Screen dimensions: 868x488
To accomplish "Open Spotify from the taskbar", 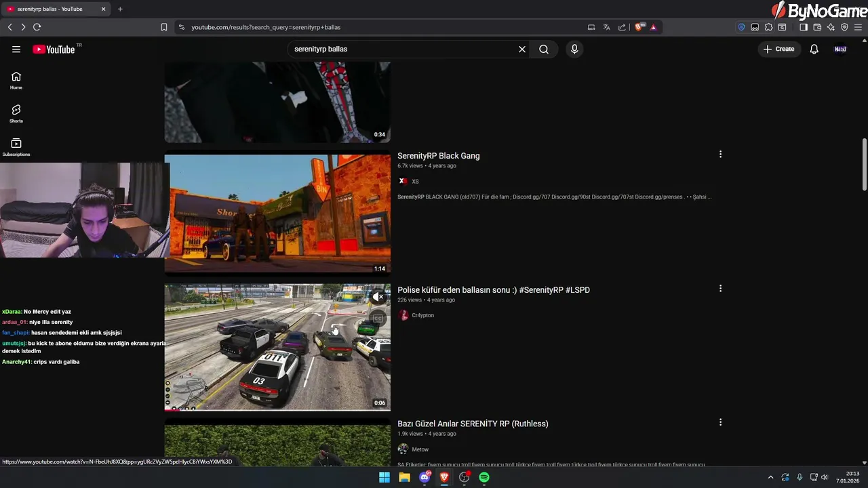I will pos(484,477).
